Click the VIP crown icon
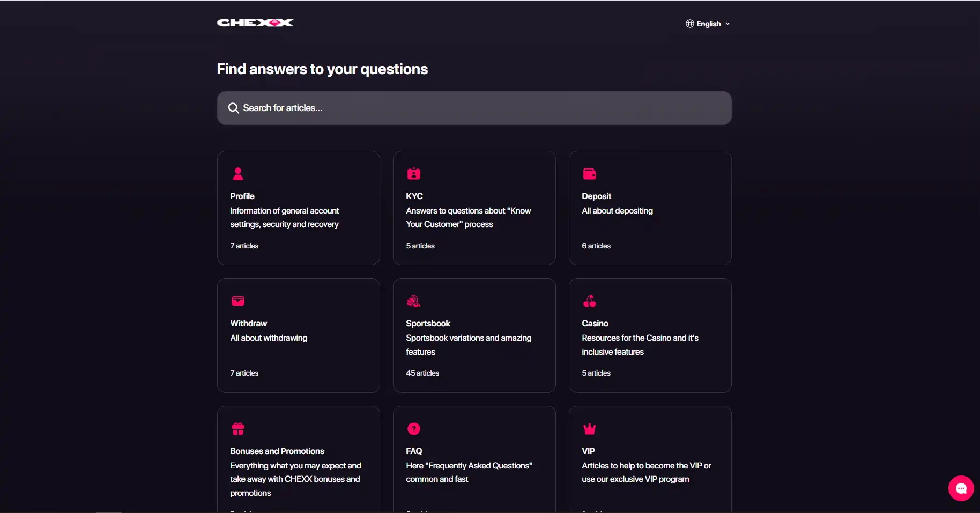 [x=590, y=429]
